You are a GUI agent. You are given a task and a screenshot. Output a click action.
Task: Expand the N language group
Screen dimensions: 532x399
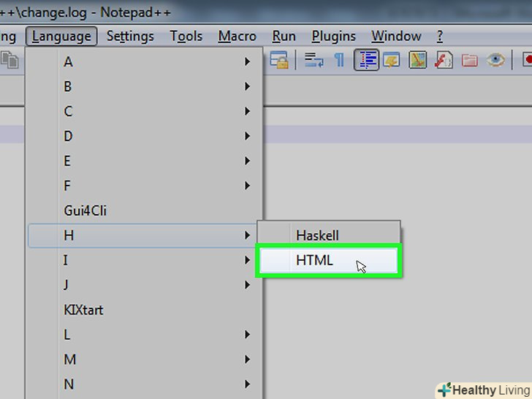click(144, 384)
